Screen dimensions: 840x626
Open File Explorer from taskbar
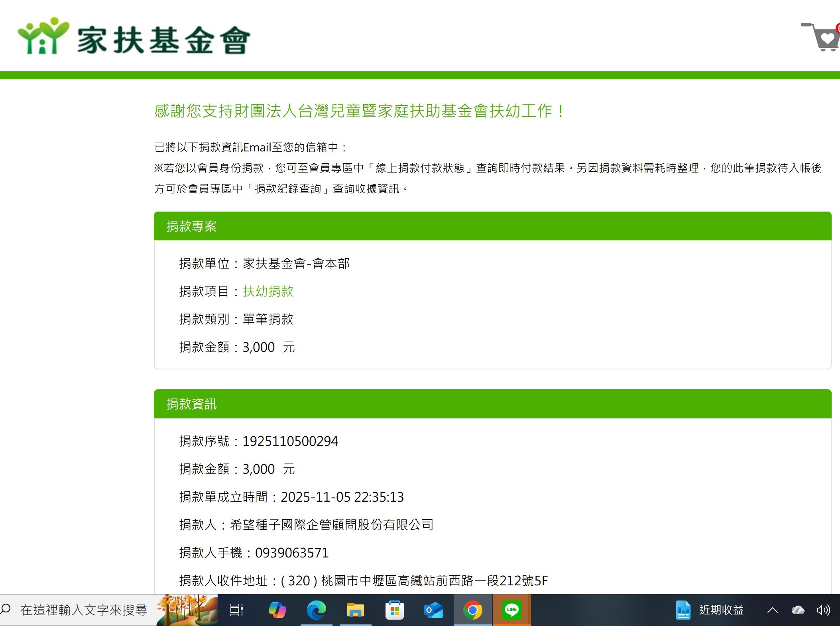[x=355, y=610]
